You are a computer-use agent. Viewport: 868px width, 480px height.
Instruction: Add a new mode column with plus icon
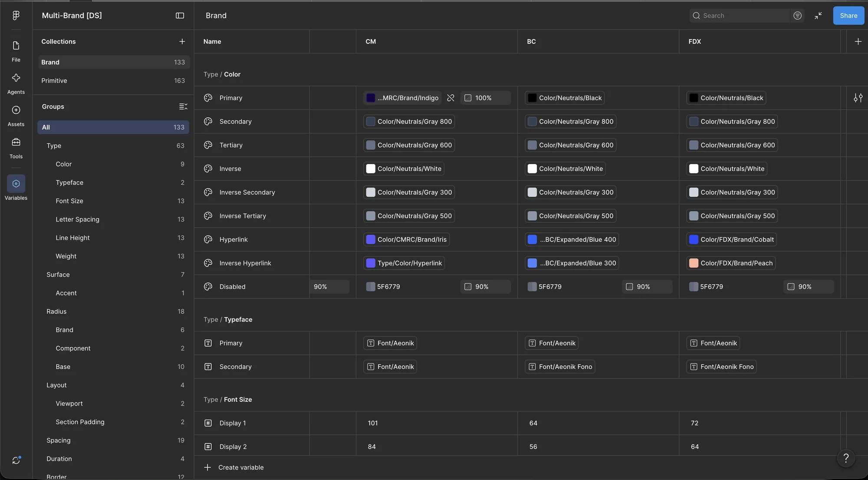[x=858, y=42]
